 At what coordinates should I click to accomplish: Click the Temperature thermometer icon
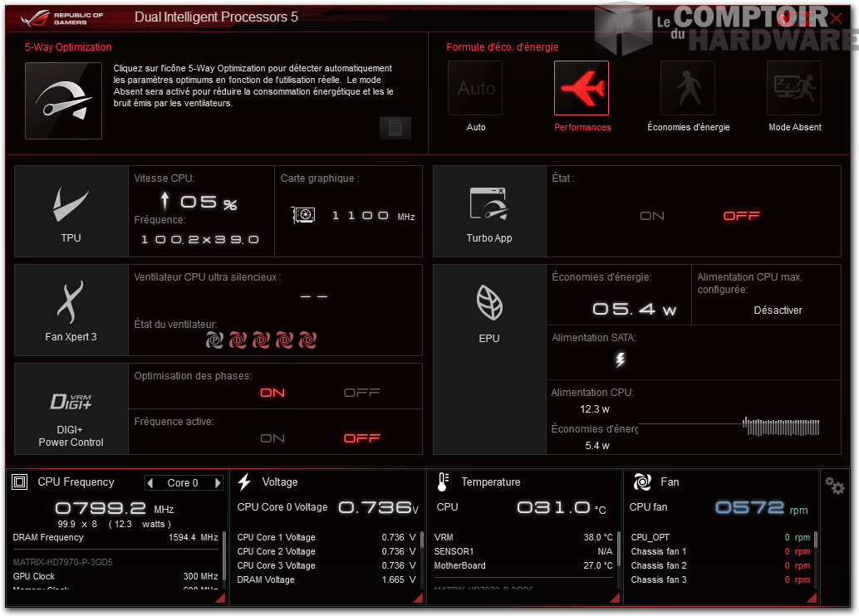point(443,482)
